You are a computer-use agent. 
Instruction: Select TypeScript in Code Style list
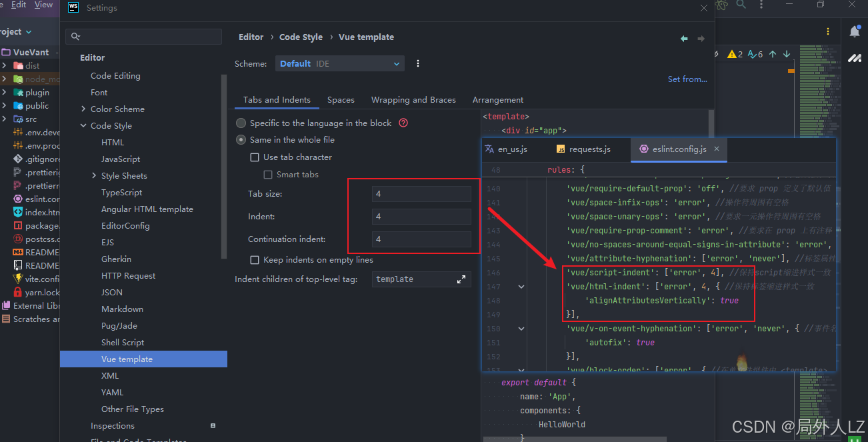point(121,193)
